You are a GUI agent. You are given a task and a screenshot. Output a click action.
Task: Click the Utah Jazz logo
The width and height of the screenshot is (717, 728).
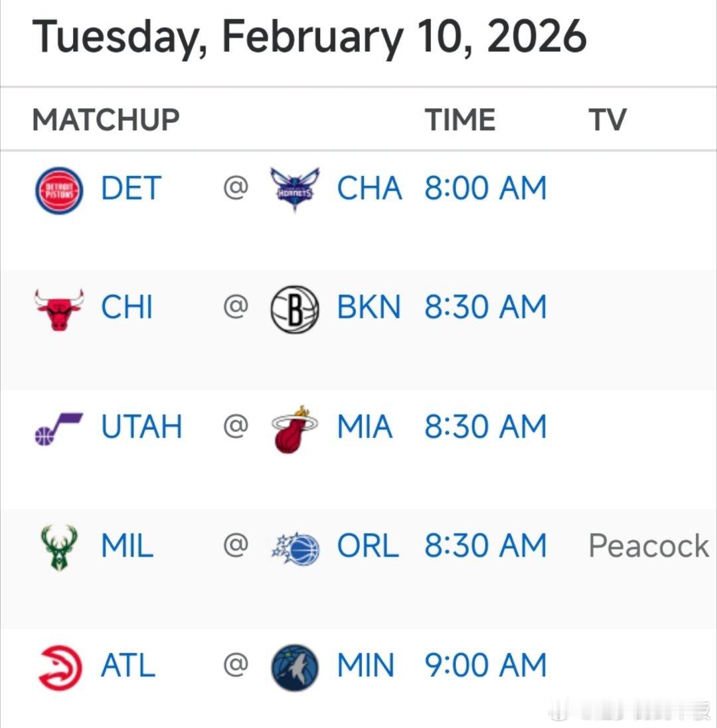58,428
